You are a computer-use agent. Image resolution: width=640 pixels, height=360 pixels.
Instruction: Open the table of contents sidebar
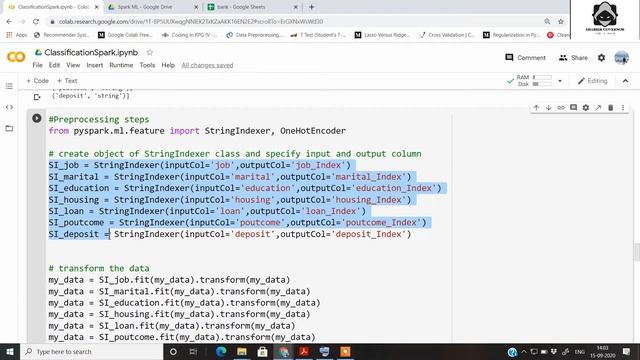point(9,86)
